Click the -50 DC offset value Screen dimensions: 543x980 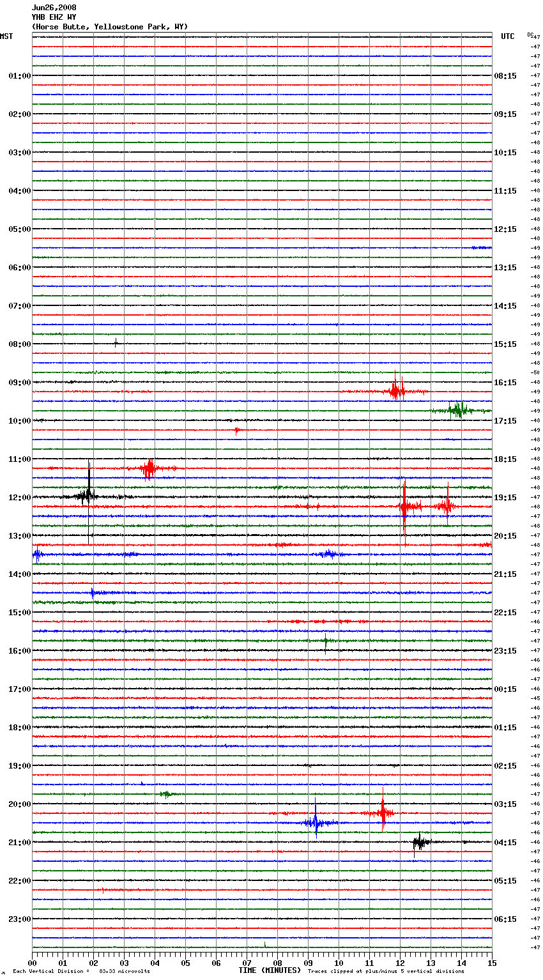(x=535, y=372)
